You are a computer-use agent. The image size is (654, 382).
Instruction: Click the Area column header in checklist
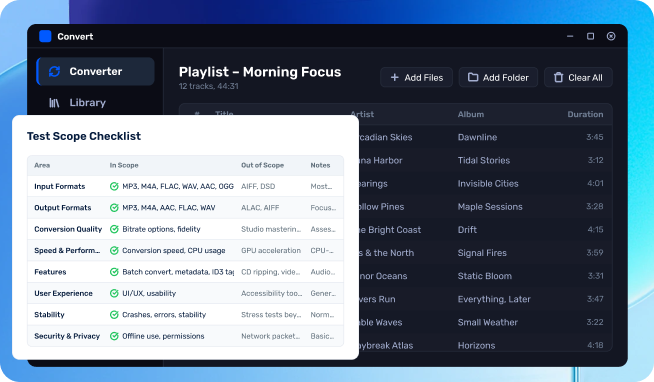pos(42,165)
